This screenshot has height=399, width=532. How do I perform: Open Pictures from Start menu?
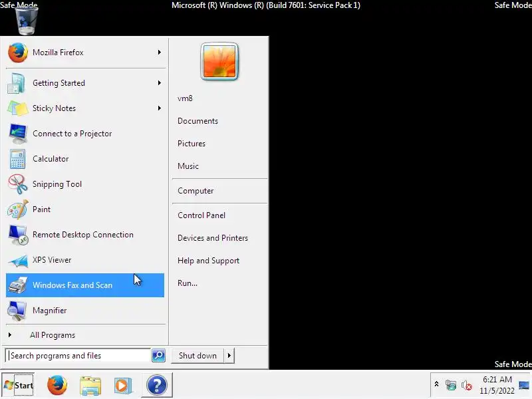click(x=192, y=144)
